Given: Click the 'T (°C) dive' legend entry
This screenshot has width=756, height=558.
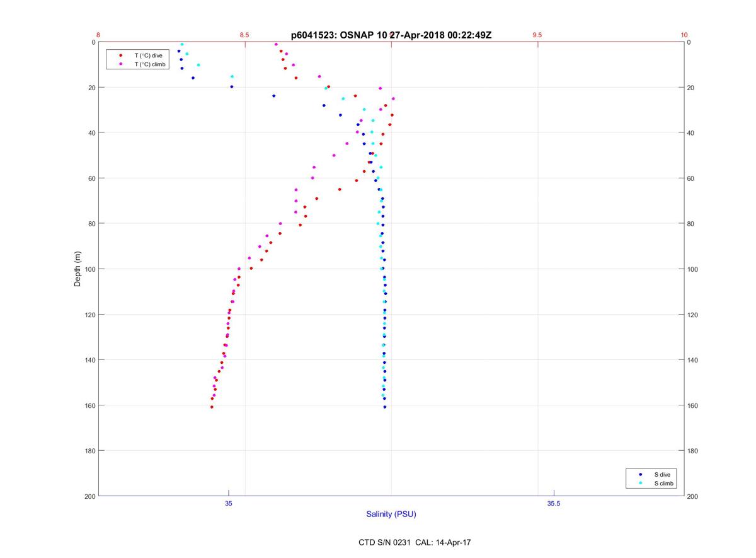Looking at the screenshot, I should click(x=148, y=55).
